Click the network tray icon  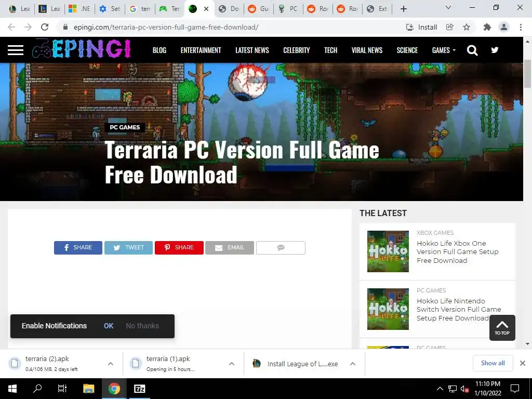point(453,389)
